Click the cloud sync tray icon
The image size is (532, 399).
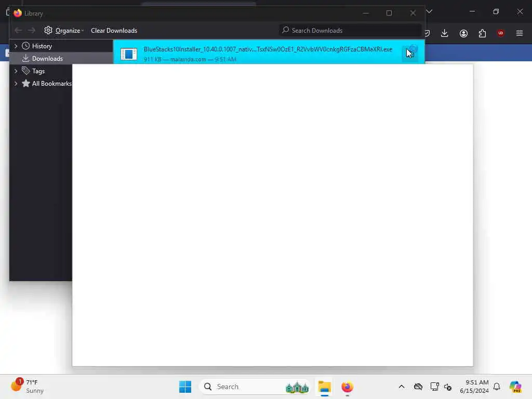418,387
